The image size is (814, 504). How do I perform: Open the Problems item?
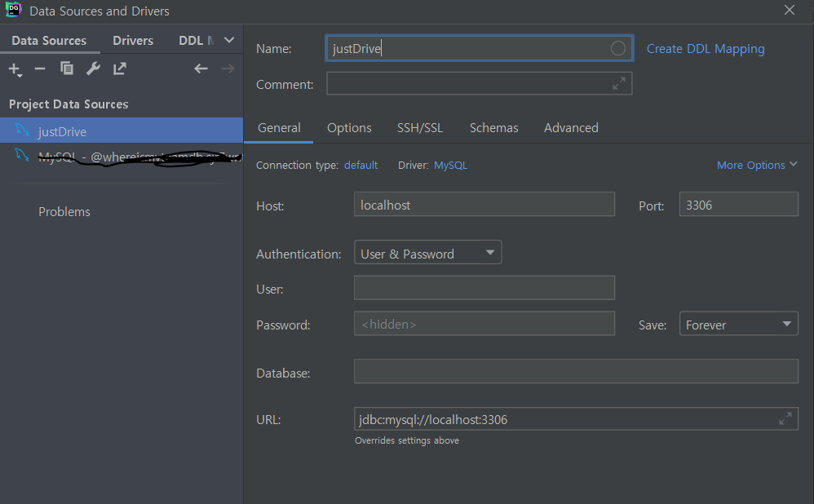[64, 212]
